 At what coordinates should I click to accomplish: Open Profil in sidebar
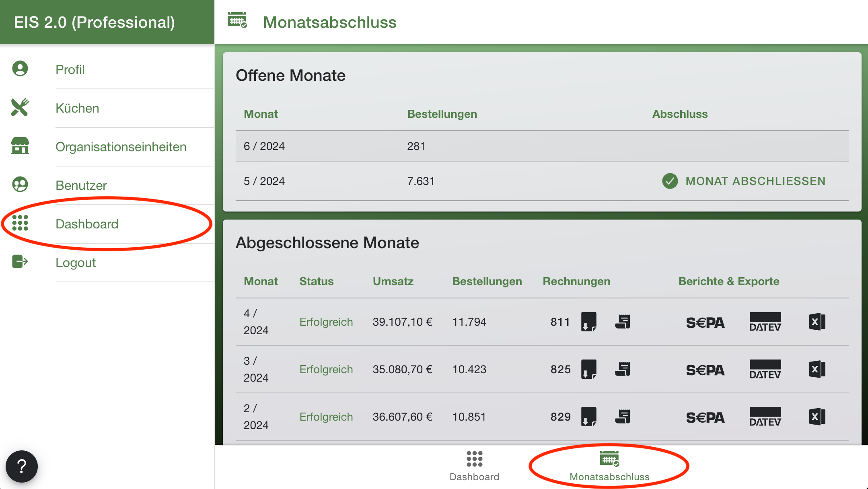70,70
